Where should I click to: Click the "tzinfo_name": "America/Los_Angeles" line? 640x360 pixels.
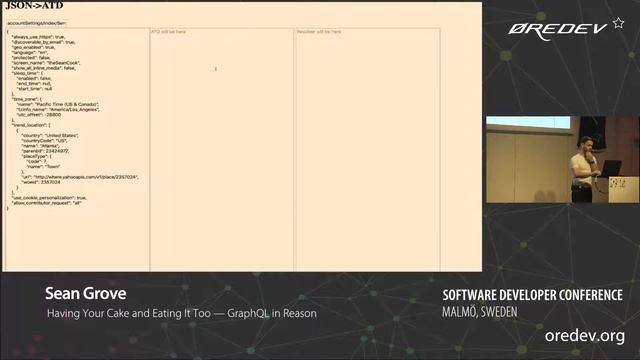(58, 109)
